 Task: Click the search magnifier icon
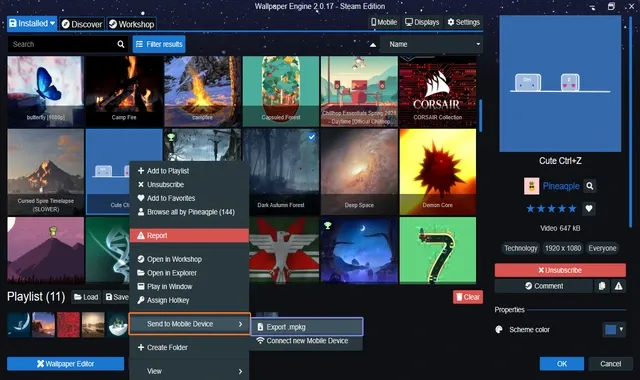[x=121, y=44]
